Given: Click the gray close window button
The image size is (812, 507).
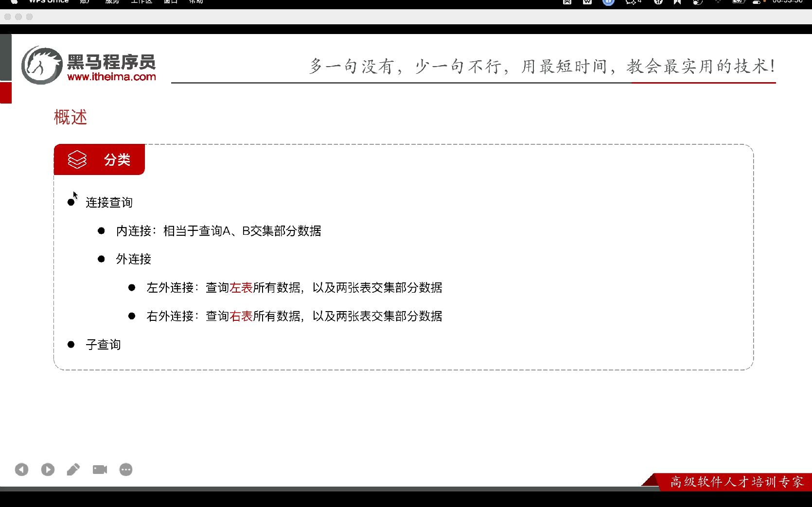Looking at the screenshot, I should tap(7, 17).
